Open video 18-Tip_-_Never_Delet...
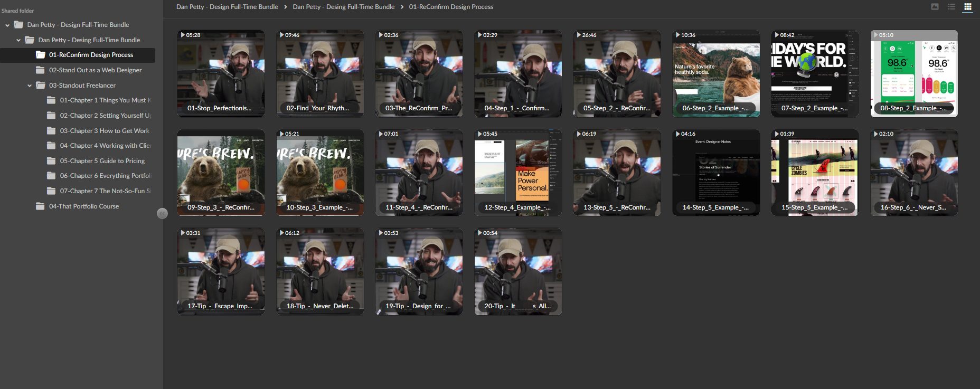The image size is (980, 389). 320,271
